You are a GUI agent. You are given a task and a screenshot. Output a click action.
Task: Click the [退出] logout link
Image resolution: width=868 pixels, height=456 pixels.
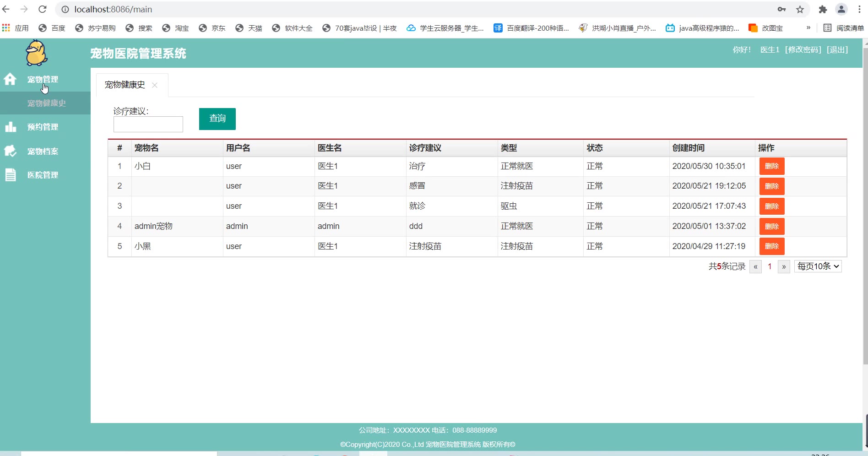click(x=837, y=49)
